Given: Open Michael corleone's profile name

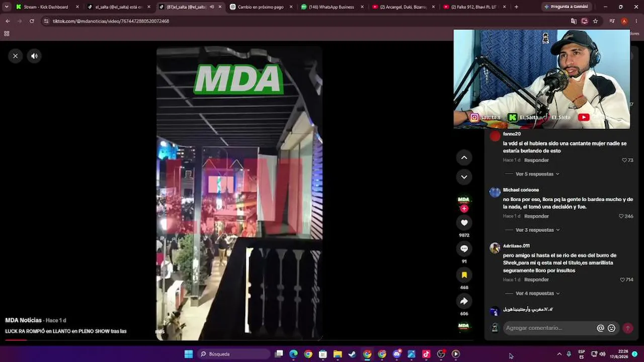Looking at the screenshot, I should pyautogui.click(x=521, y=190).
